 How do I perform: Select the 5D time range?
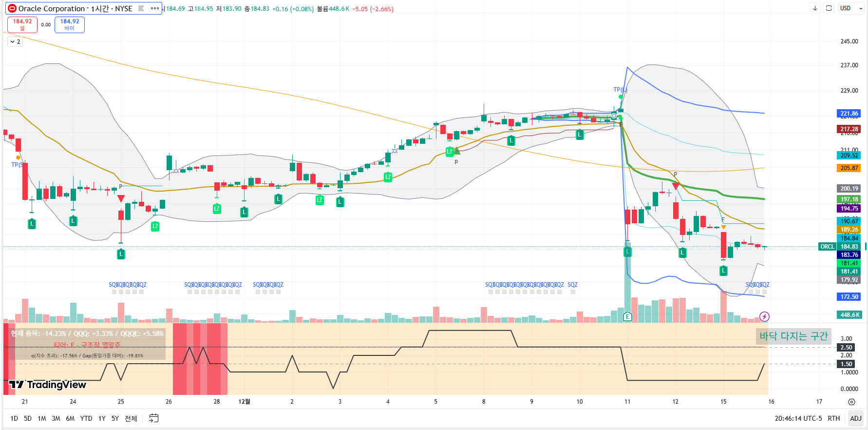tap(28, 418)
